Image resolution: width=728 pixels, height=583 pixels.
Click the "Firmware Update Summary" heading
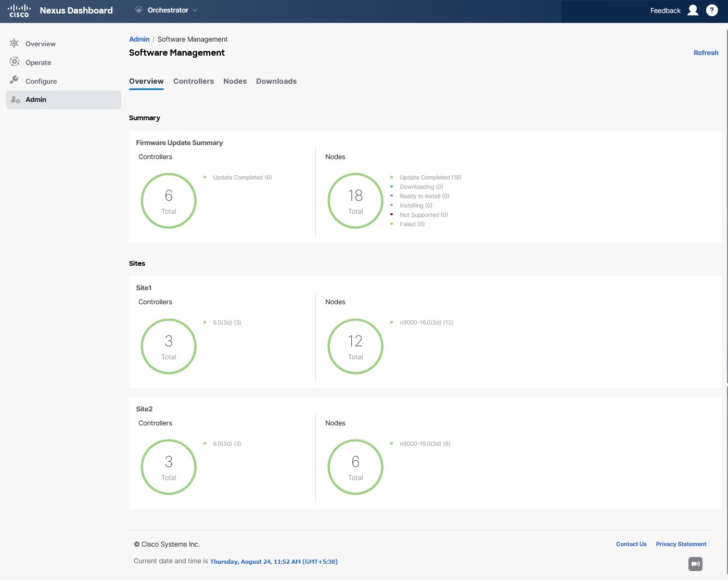point(180,142)
